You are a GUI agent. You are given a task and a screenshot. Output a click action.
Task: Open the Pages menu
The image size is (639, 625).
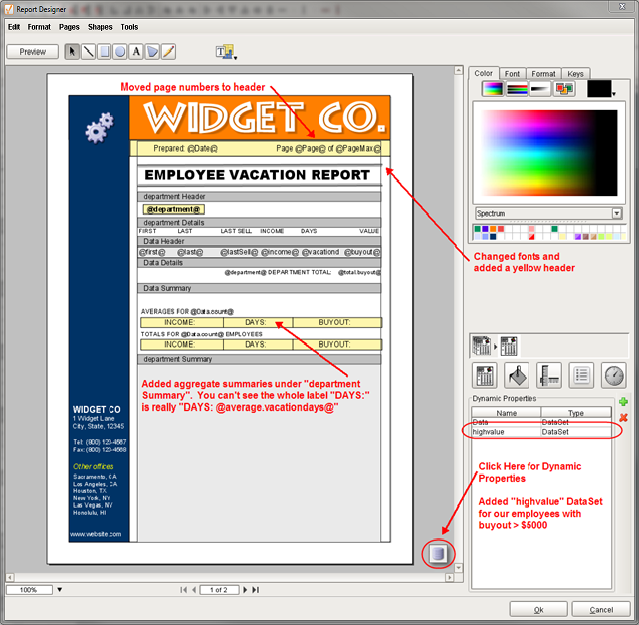[69, 27]
